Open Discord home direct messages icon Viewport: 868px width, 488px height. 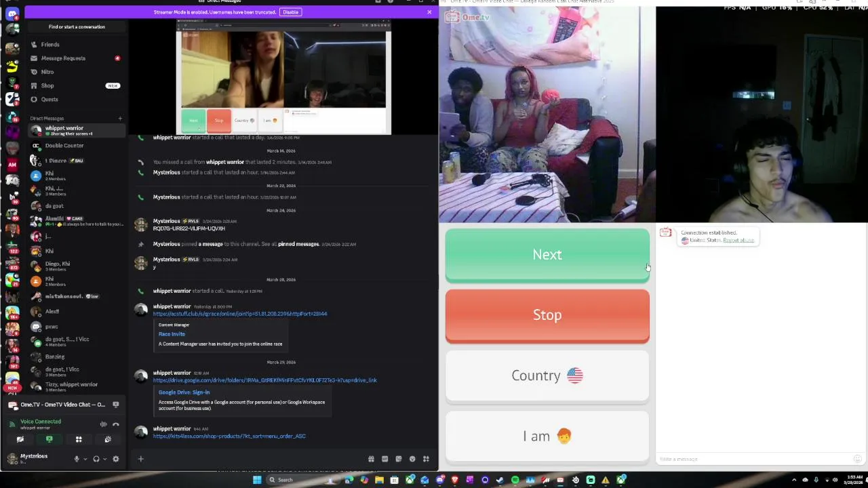(12, 14)
